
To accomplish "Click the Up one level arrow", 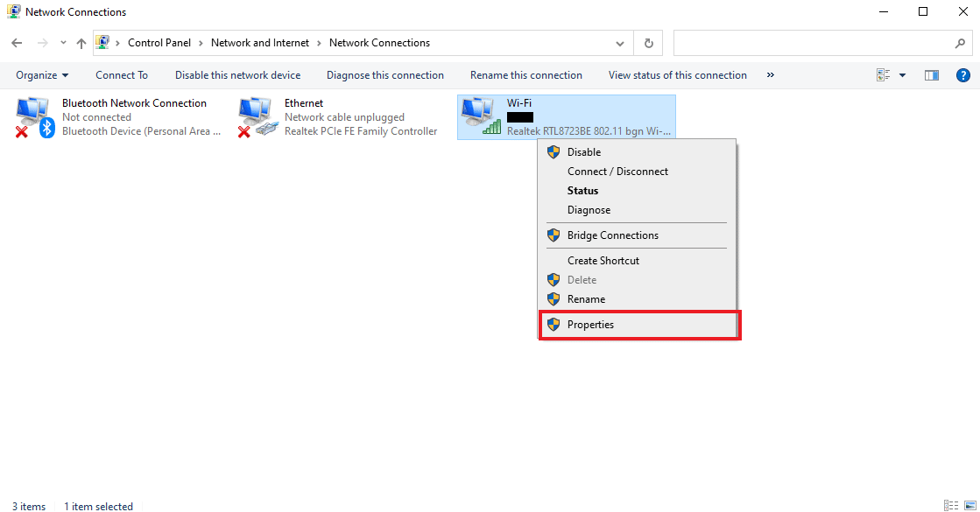I will (81, 43).
